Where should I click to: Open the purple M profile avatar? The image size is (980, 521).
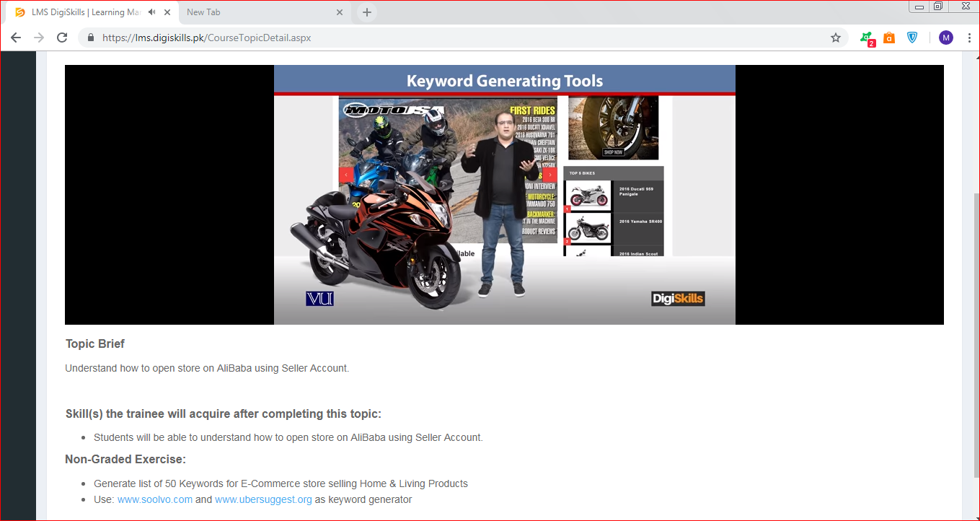(946, 38)
